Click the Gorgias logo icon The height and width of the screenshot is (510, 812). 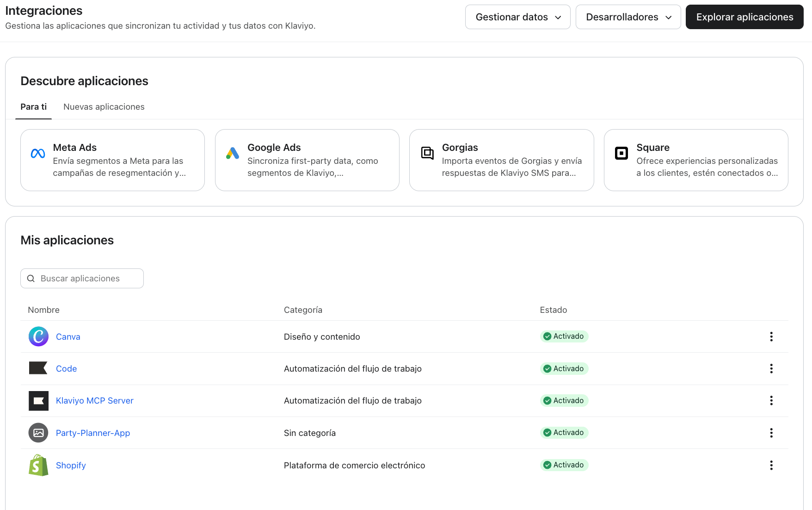427,153
